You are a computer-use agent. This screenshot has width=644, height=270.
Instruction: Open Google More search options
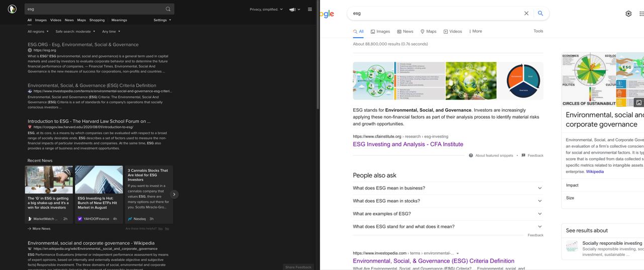475,31
